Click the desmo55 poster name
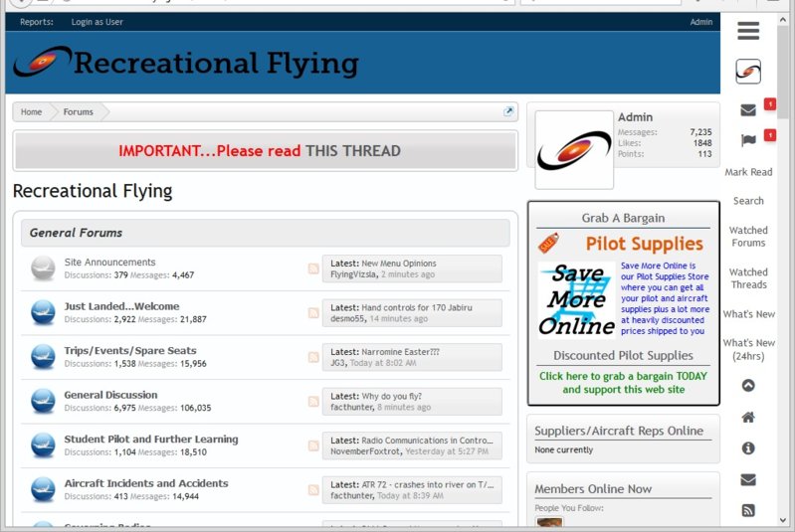This screenshot has width=795, height=532. tap(347, 318)
